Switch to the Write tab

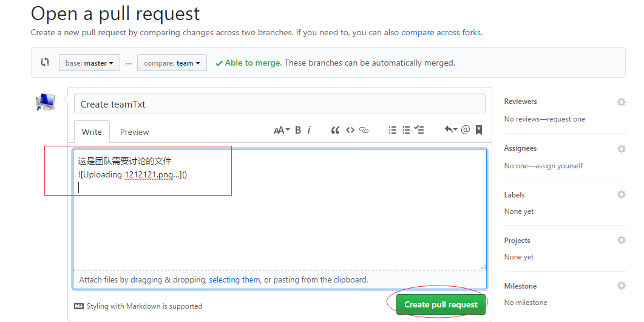point(92,132)
